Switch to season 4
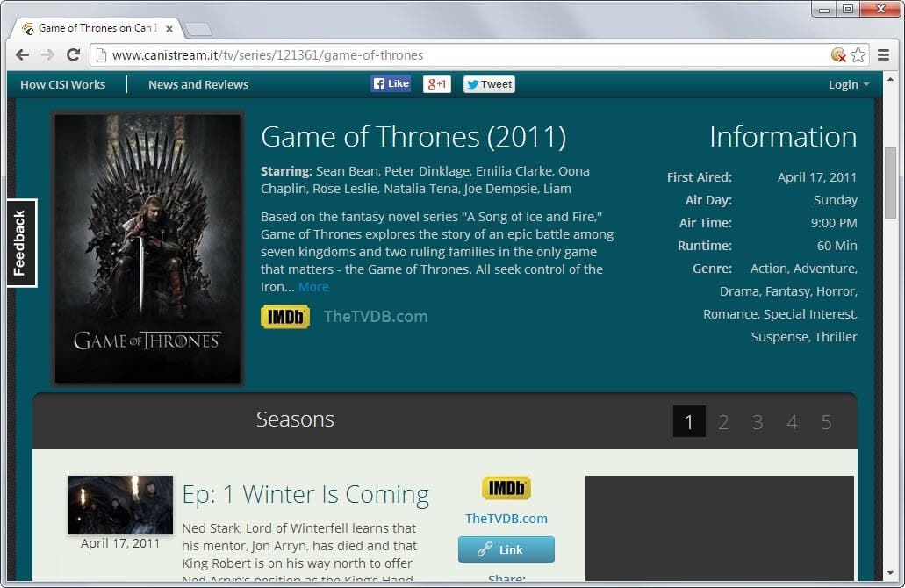This screenshot has width=905, height=588. pos(793,422)
